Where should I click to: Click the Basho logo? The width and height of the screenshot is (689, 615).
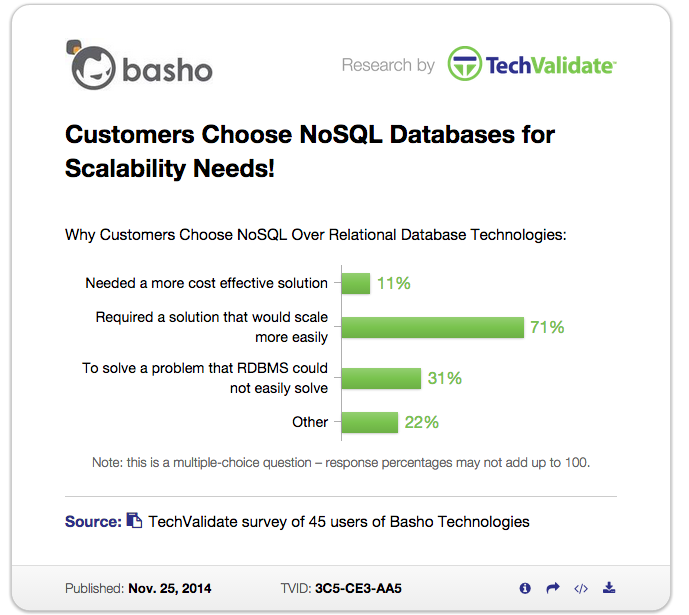[139, 65]
